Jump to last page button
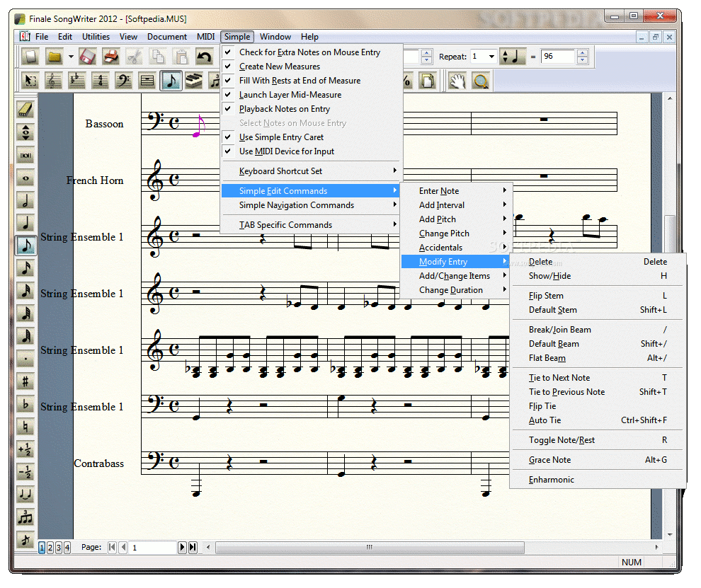The image size is (701, 588). (193, 548)
